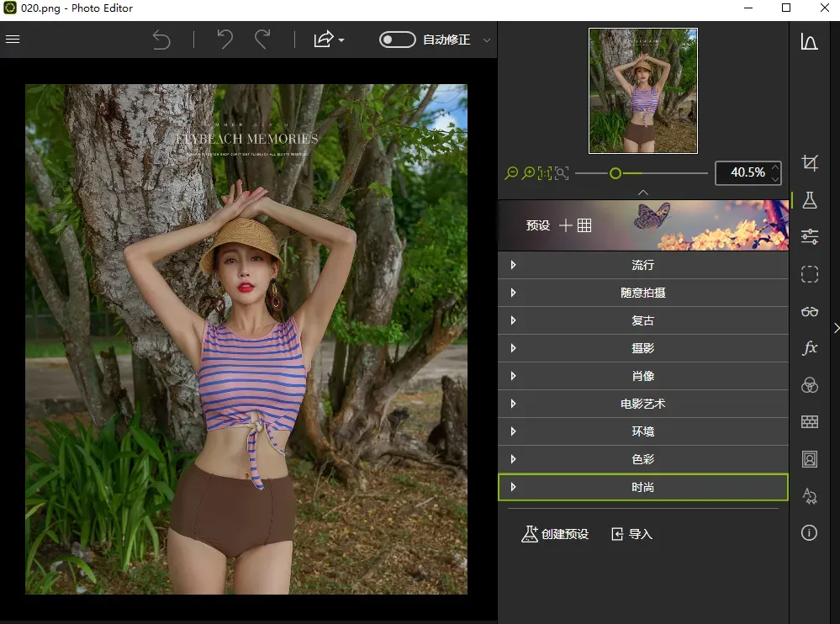Expand the 自动修正 options chevron
Screen dimensions: 840x624
[x=487, y=40]
